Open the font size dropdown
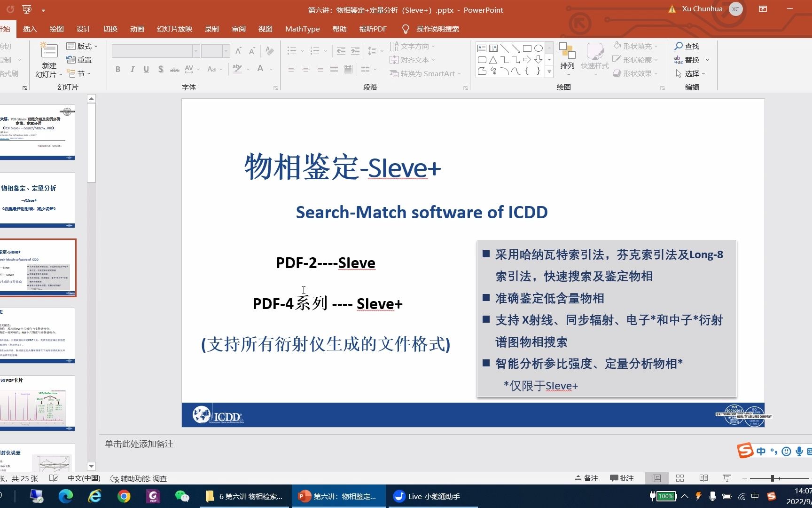This screenshot has height=508, width=812. pyautogui.click(x=226, y=51)
